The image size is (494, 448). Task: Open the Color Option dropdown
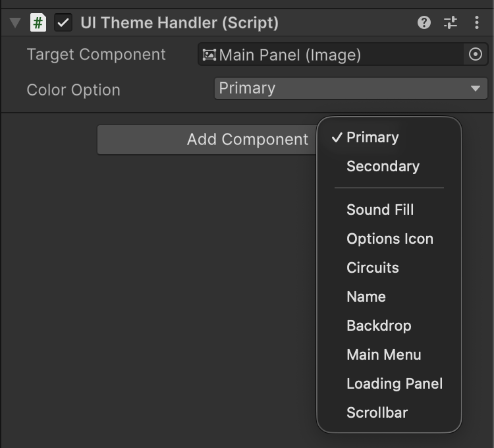pyautogui.click(x=350, y=88)
